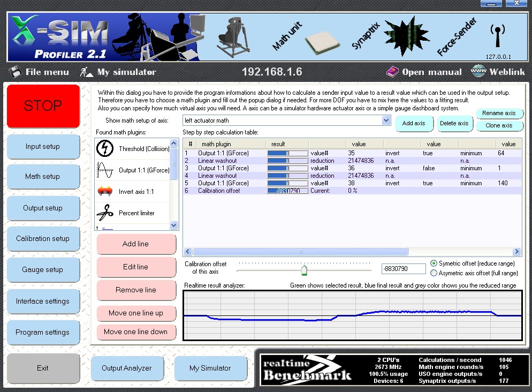532x392 pixels.
Task: Click the Add axis button
Action: pos(414,123)
